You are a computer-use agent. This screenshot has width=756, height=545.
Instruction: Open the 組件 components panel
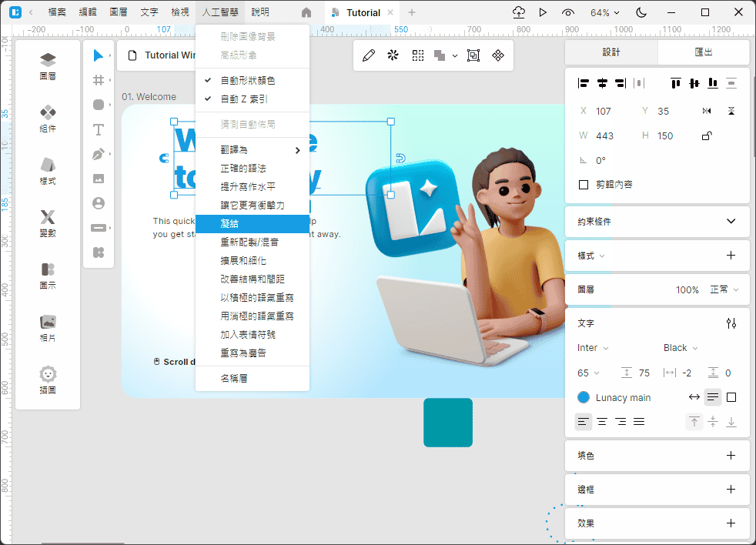48,119
